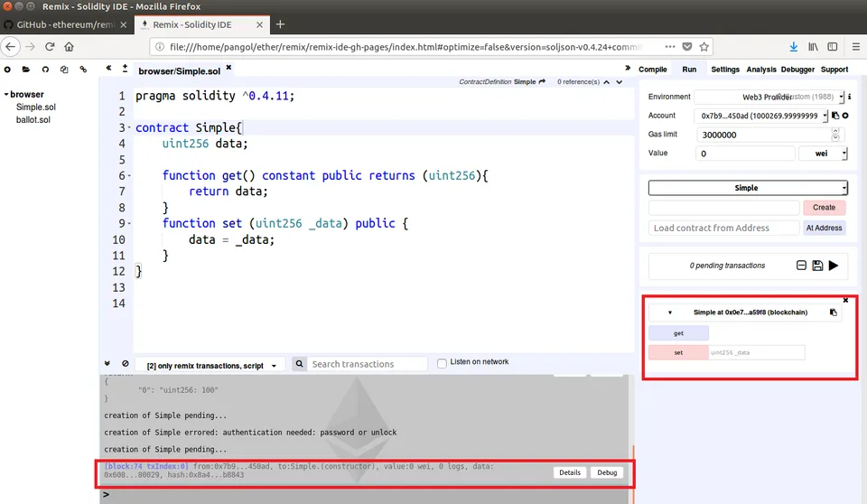This screenshot has height=504, width=867.
Task: Click the set function button
Action: tap(678, 352)
